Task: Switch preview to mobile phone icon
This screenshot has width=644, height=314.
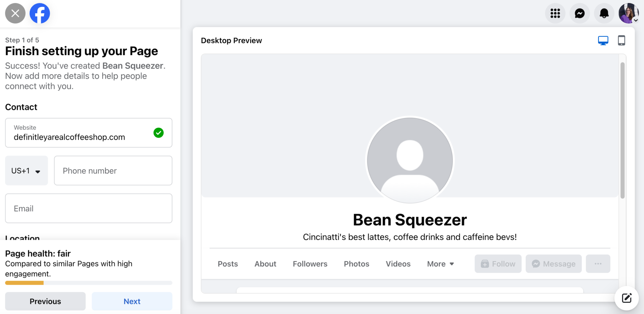Action: [x=621, y=40]
